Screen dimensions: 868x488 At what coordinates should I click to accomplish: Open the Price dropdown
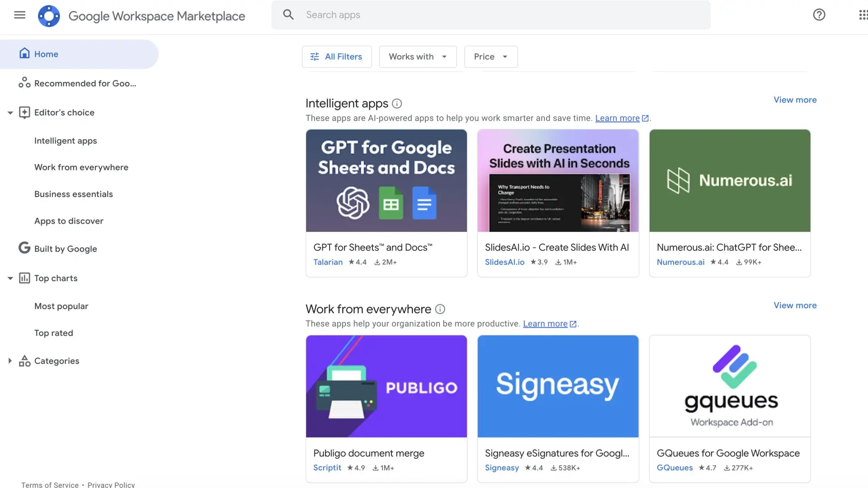(491, 56)
